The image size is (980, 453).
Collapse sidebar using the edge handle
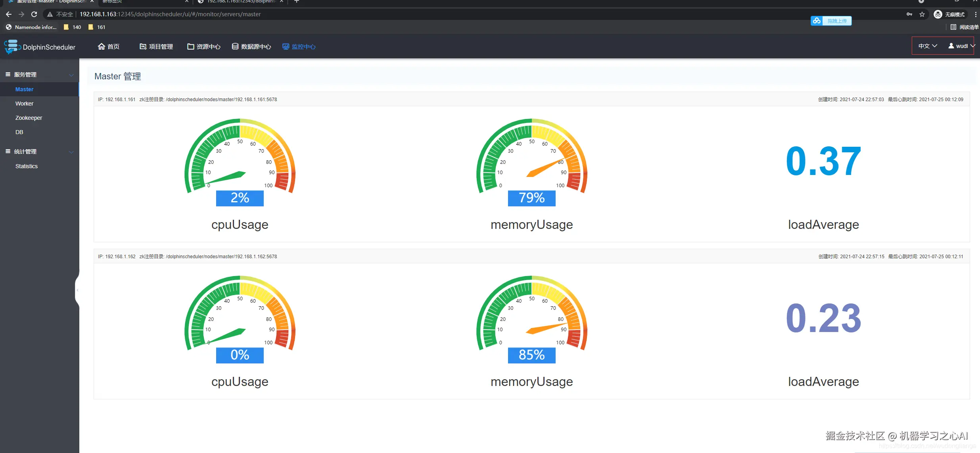[77, 290]
